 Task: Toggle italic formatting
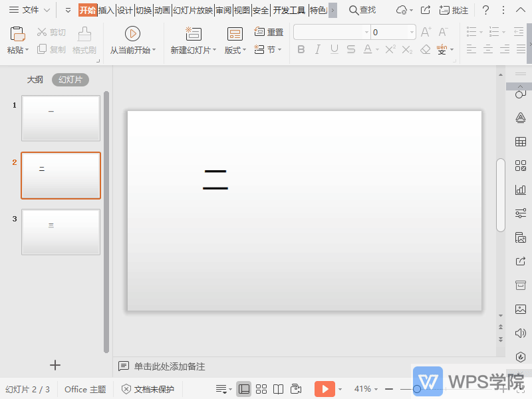click(x=317, y=50)
